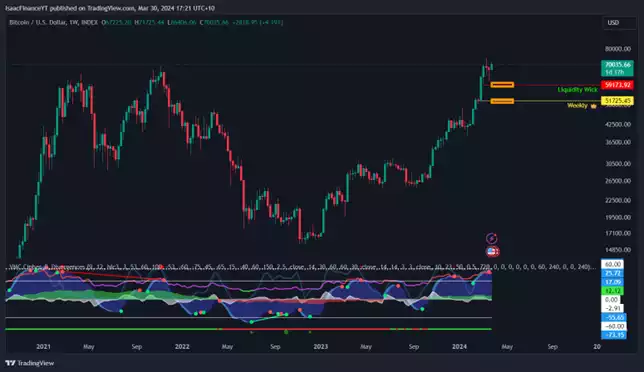Click the 2023 time axis label
The image size is (644, 372).
pyautogui.click(x=320, y=347)
